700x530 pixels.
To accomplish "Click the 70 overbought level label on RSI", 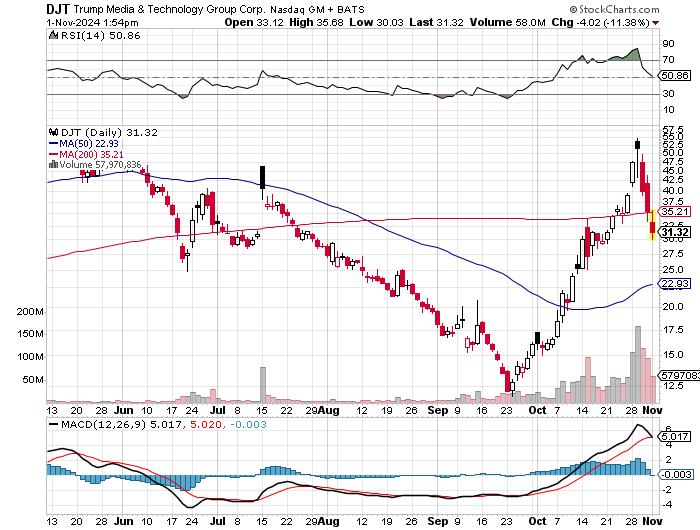I will 668,59.
